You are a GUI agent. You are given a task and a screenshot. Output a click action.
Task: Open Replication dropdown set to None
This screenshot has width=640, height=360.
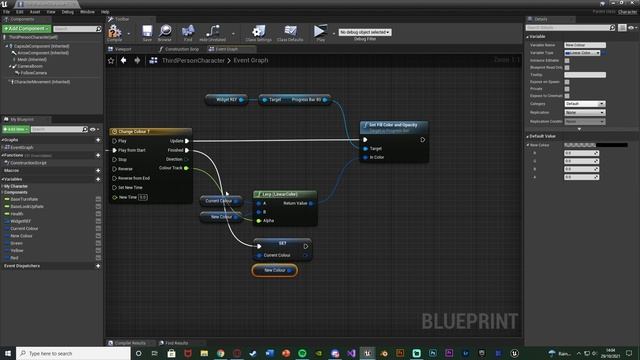click(584, 113)
